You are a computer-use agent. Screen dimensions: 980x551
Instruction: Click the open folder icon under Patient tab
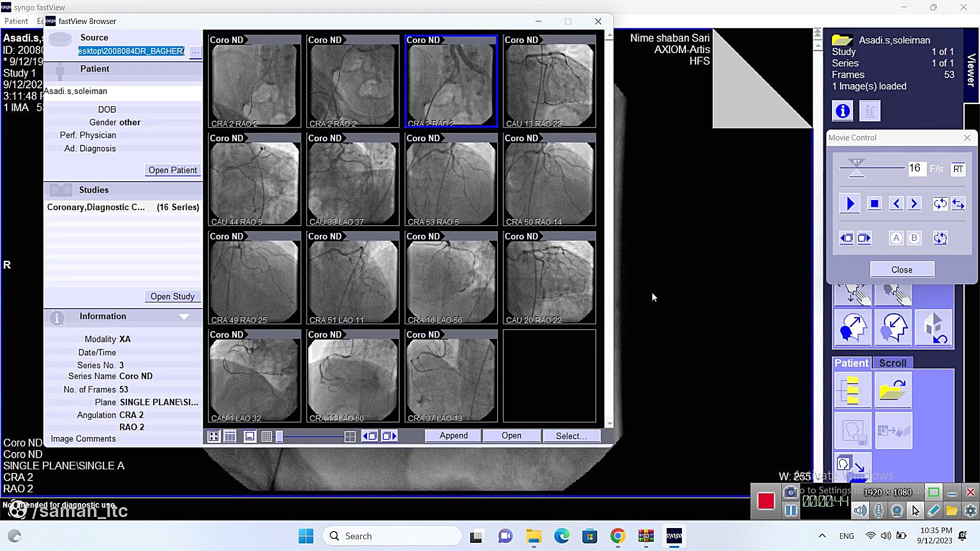click(893, 390)
